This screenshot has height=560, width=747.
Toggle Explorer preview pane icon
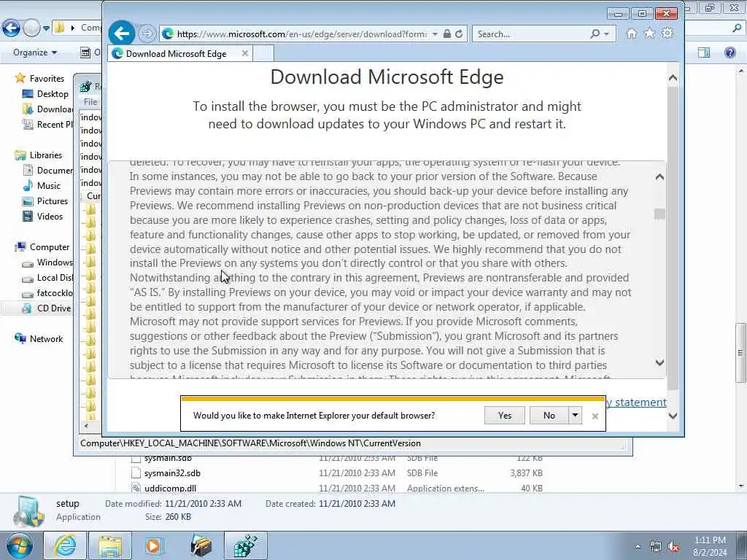[704, 52]
